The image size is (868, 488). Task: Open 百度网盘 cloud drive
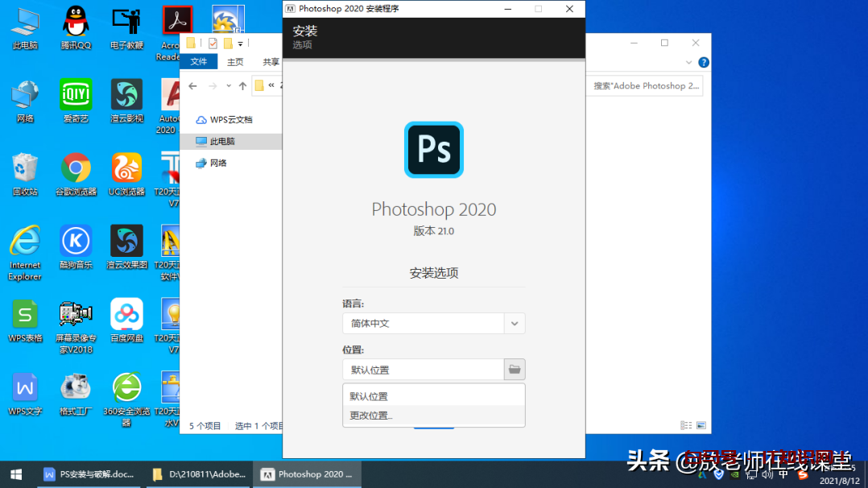click(126, 314)
